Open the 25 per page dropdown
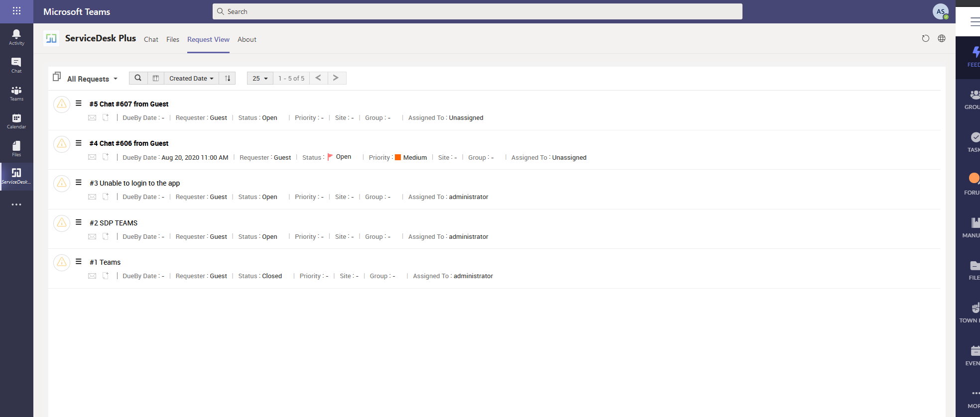Viewport: 980px width, 417px height. click(260, 78)
